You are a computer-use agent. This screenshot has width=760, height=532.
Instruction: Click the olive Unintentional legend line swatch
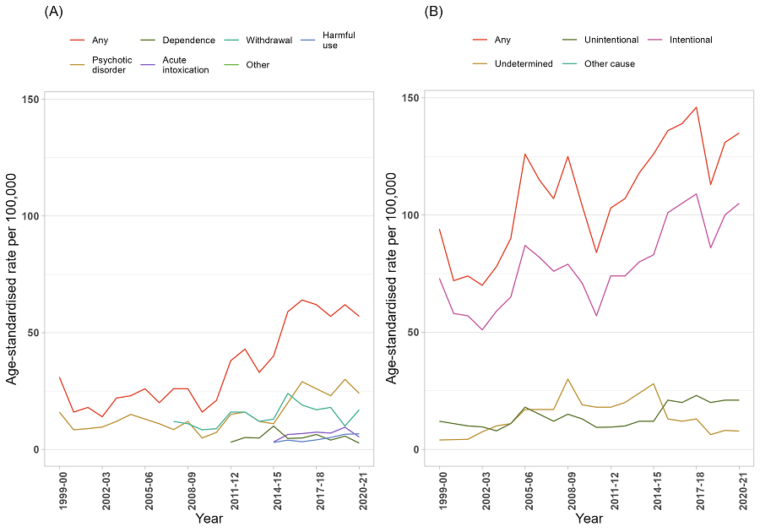[569, 40]
